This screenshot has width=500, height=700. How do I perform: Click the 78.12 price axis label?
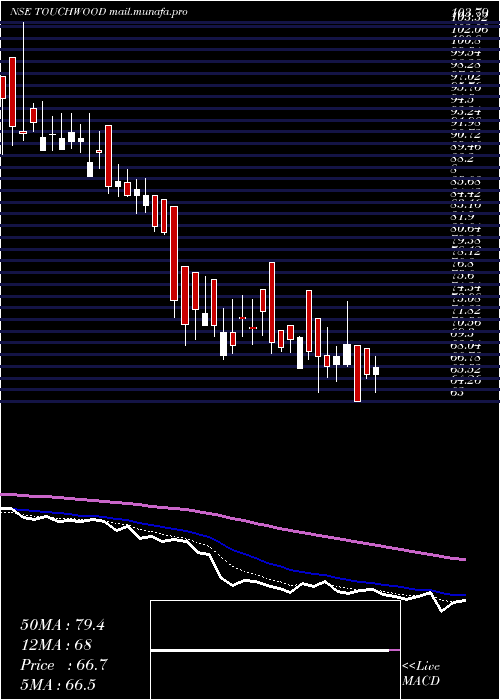pos(466,253)
